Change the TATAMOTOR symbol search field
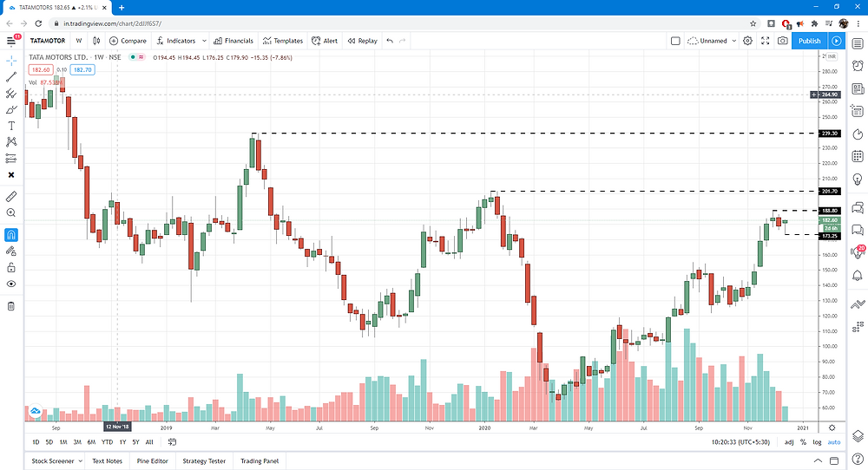 (x=48, y=41)
